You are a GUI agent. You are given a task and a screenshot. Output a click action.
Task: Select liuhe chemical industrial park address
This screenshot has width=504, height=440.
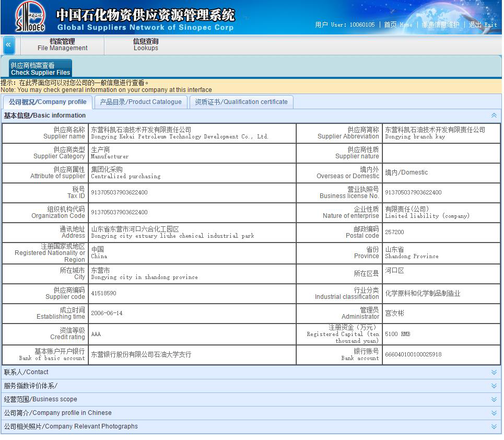click(x=172, y=233)
